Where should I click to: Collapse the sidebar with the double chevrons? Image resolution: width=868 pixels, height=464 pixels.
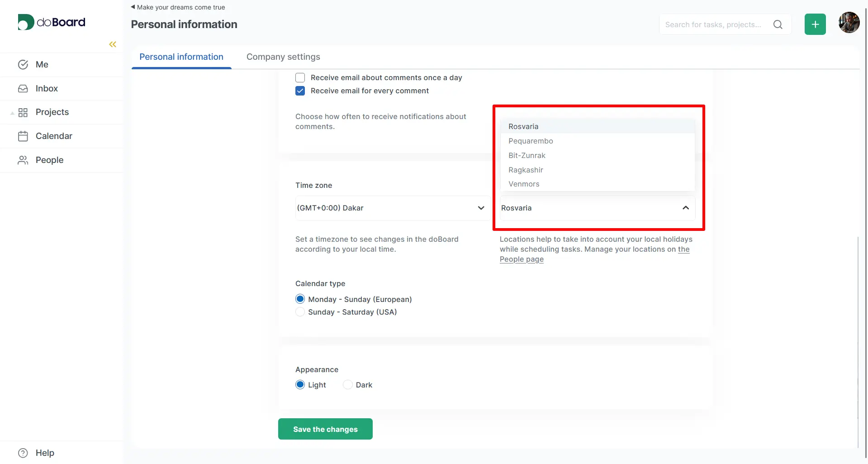pos(112,44)
